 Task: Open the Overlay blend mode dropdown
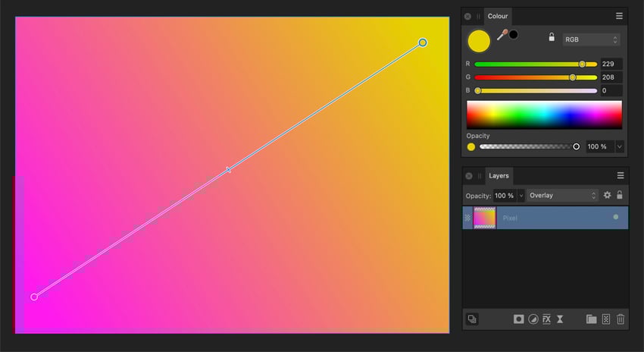tap(562, 195)
